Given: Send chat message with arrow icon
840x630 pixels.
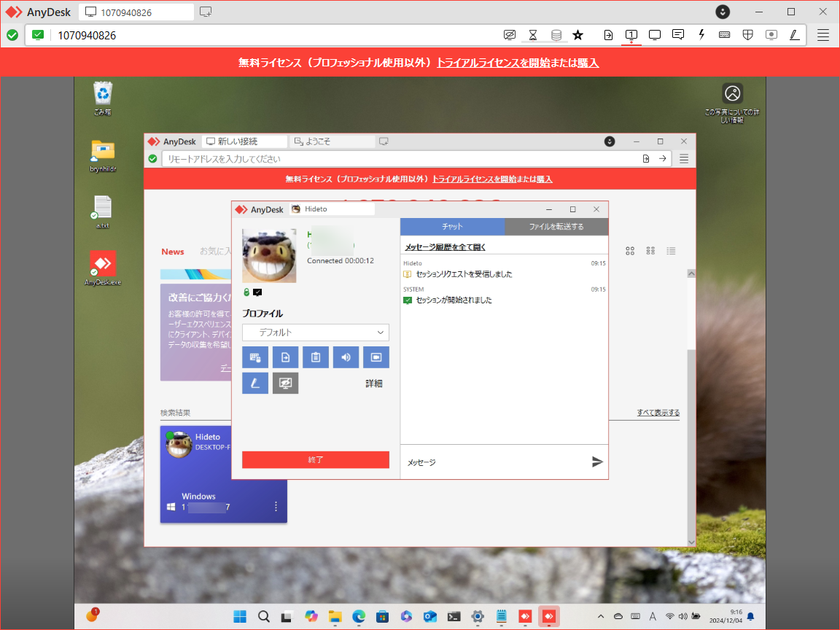Looking at the screenshot, I should [597, 462].
